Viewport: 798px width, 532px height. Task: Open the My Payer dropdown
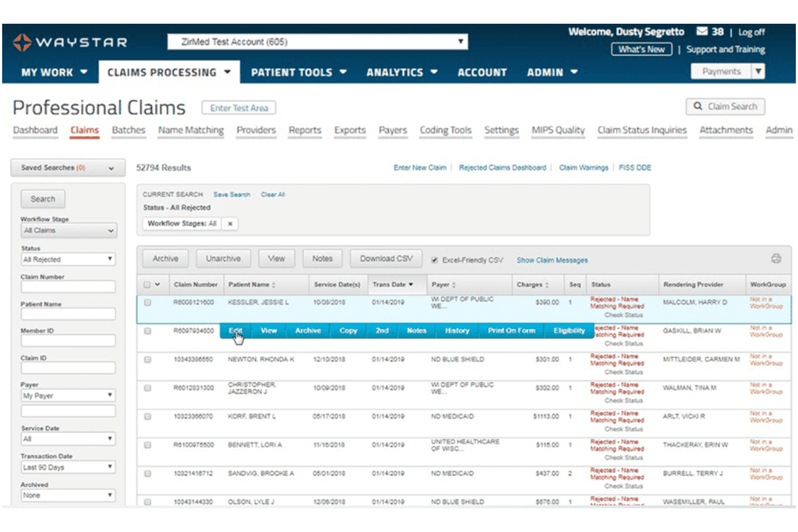[68, 396]
